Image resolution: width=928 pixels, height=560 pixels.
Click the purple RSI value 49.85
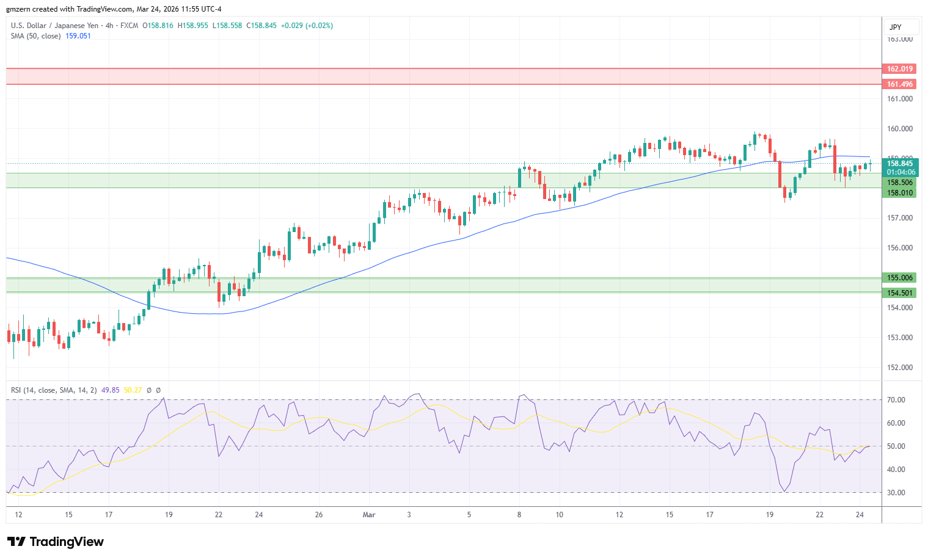(x=110, y=390)
